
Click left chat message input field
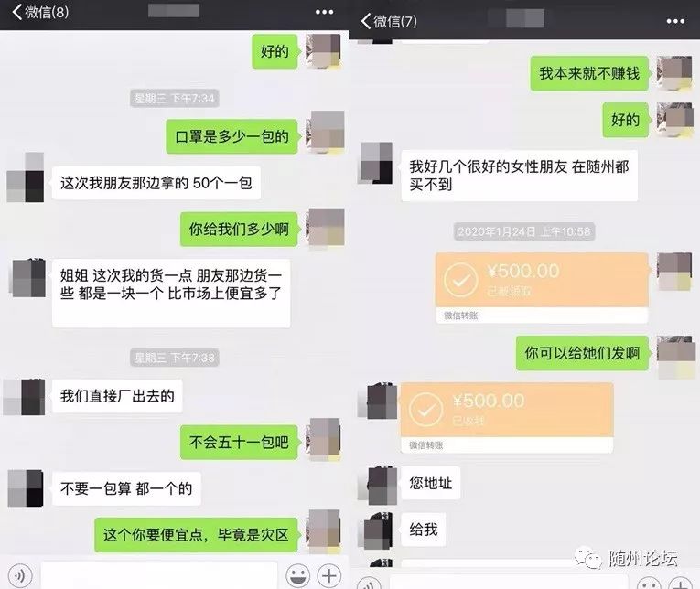click(159, 575)
